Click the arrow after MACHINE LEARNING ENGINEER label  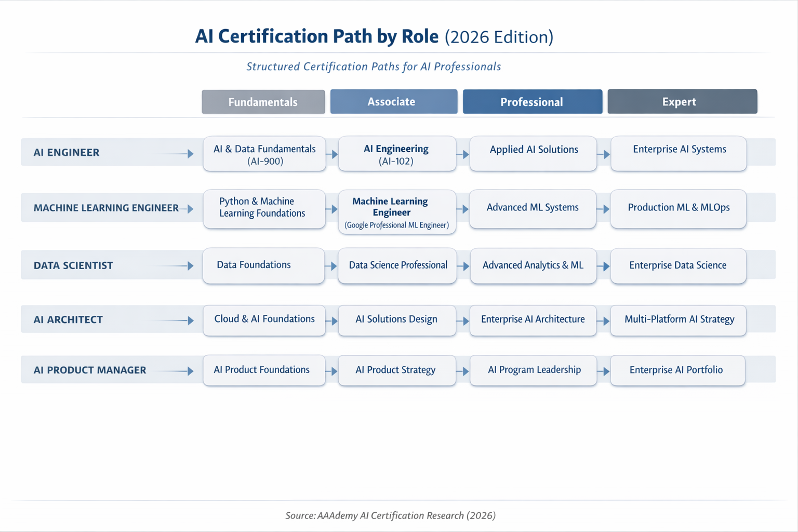188,208
